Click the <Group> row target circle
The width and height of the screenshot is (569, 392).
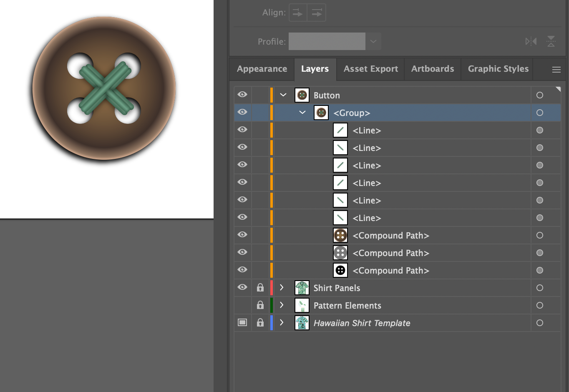[x=540, y=113]
